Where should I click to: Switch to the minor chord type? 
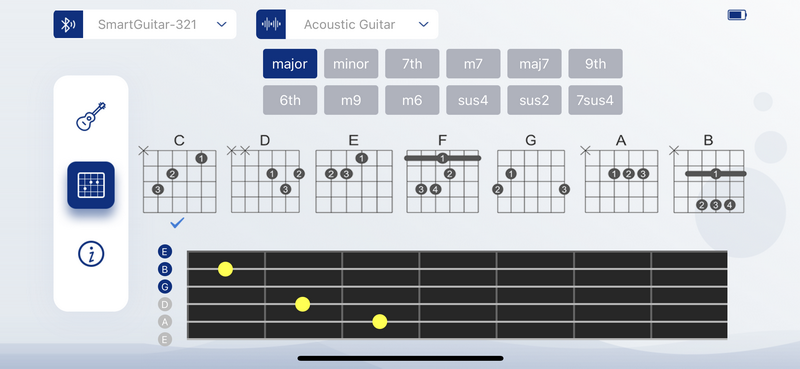[x=351, y=64]
